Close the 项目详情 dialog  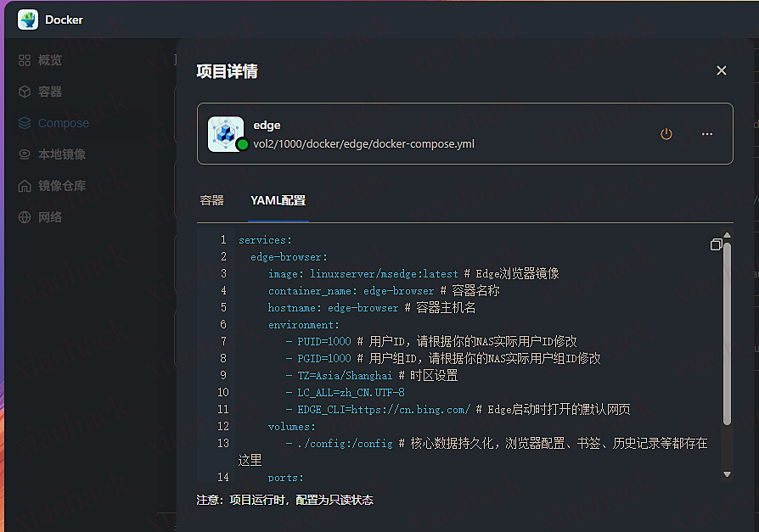pyautogui.click(x=722, y=70)
